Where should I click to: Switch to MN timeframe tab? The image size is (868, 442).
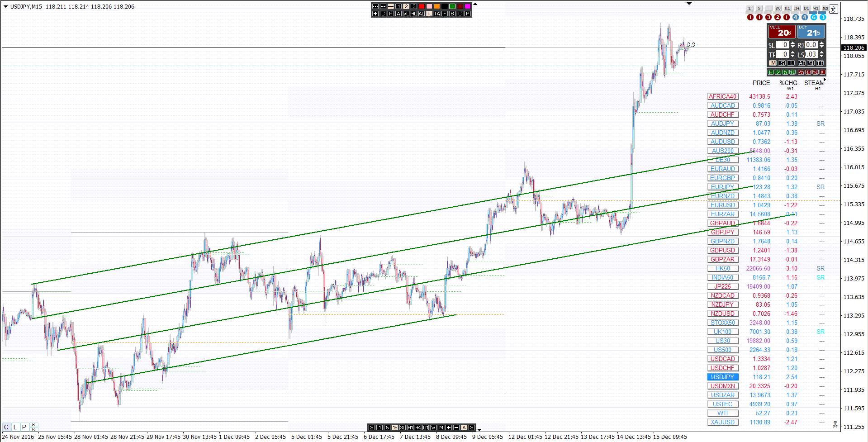coord(825,8)
